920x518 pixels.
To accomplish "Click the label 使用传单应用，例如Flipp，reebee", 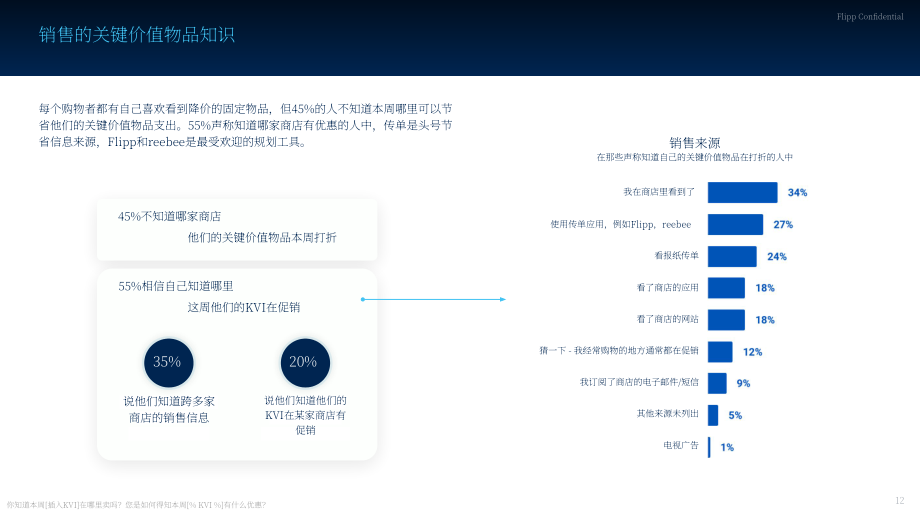I will point(621,225).
